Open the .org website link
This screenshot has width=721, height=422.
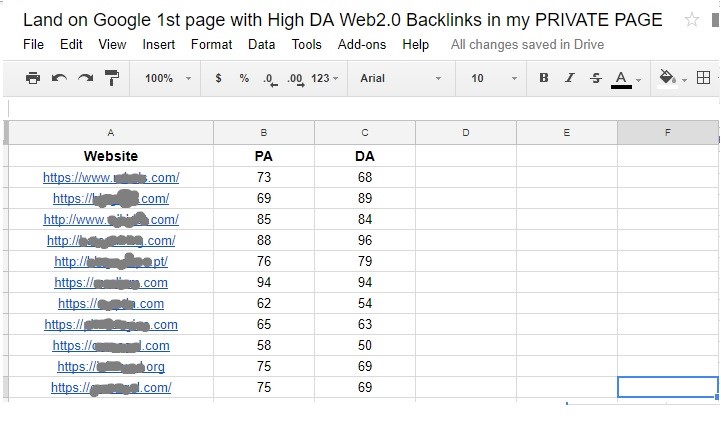(111, 367)
